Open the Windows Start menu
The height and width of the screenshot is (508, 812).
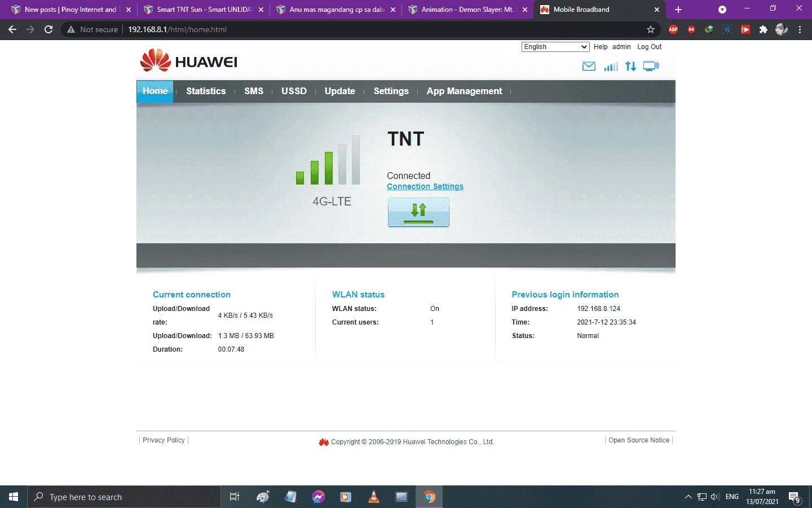pyautogui.click(x=14, y=497)
